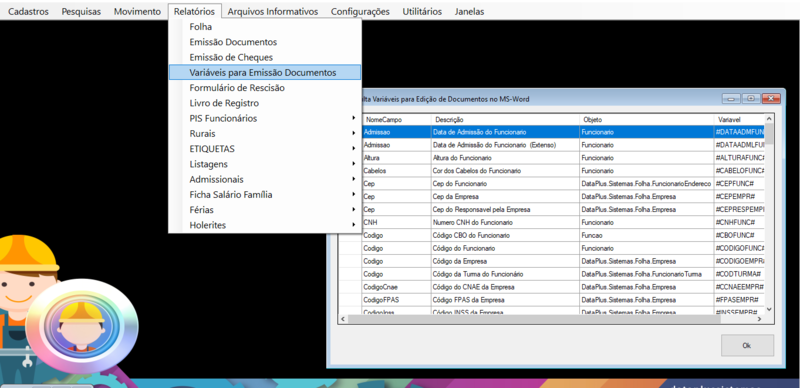The width and height of the screenshot is (800, 388).
Task: Open the Arquivos Informativos menu
Action: coord(273,11)
